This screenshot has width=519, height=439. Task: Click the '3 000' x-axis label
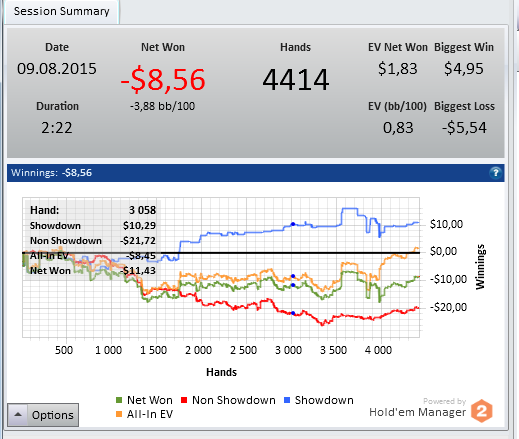(289, 350)
